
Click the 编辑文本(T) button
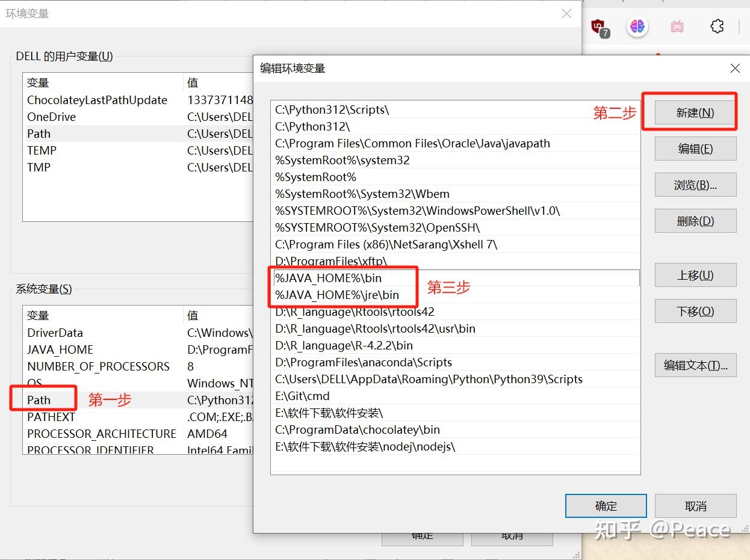(x=695, y=365)
